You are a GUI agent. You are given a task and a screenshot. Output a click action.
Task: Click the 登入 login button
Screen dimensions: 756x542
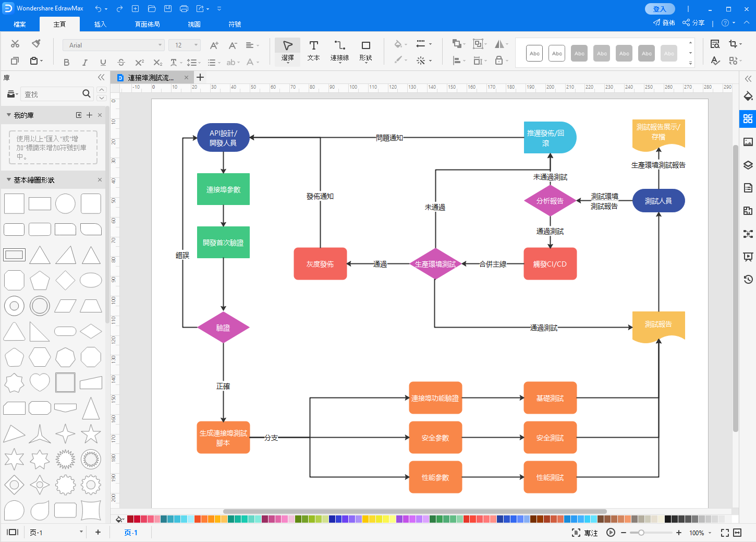pyautogui.click(x=660, y=9)
